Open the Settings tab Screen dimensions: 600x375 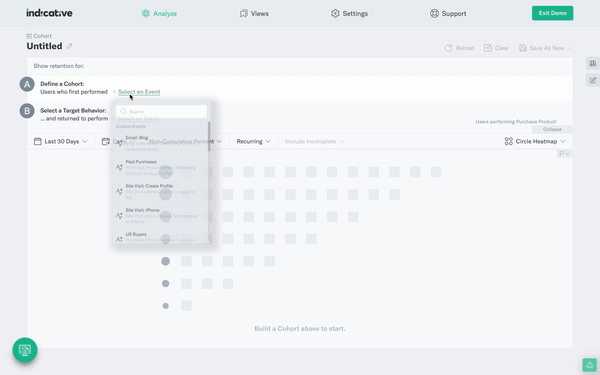pos(349,13)
